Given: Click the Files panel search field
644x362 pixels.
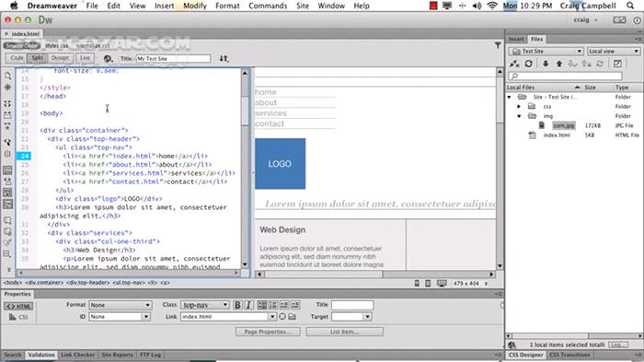Looking at the screenshot, I should (x=565, y=76).
